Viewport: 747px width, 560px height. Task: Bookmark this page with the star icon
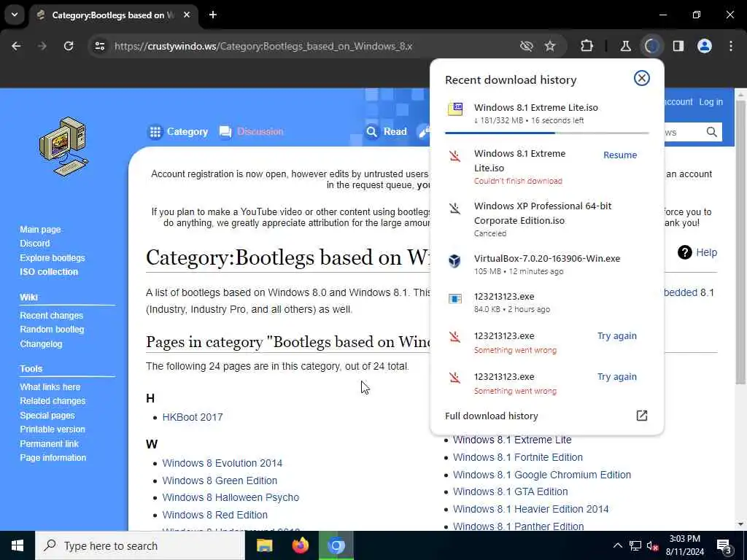(x=550, y=46)
